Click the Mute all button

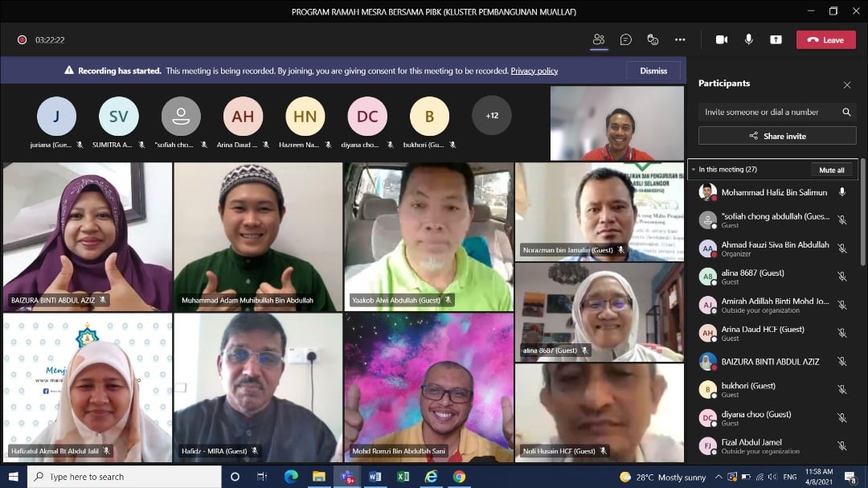[831, 170]
